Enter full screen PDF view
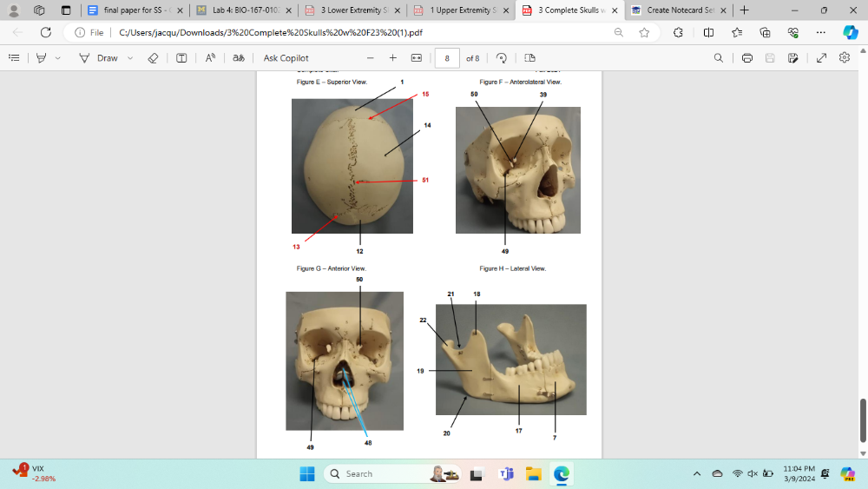The image size is (868, 489). [821, 58]
